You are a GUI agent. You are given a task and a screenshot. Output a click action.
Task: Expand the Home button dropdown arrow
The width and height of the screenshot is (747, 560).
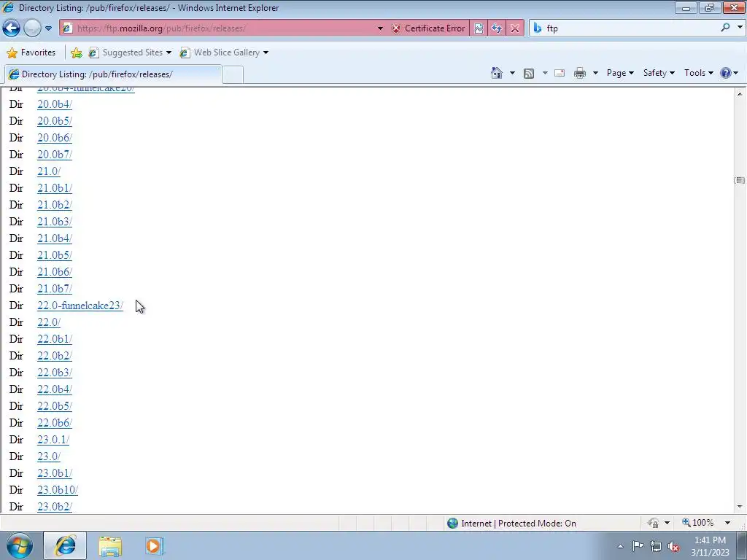pyautogui.click(x=512, y=73)
